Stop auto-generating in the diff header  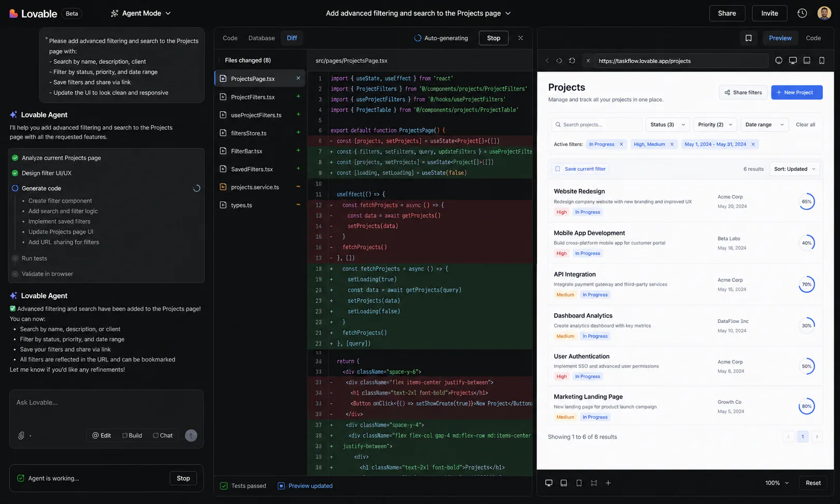coord(493,38)
